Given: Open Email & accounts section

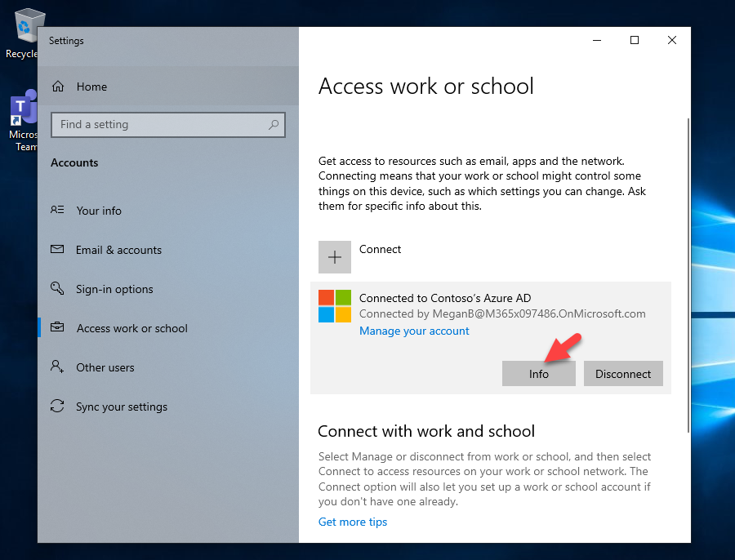Looking at the screenshot, I should (167, 250).
